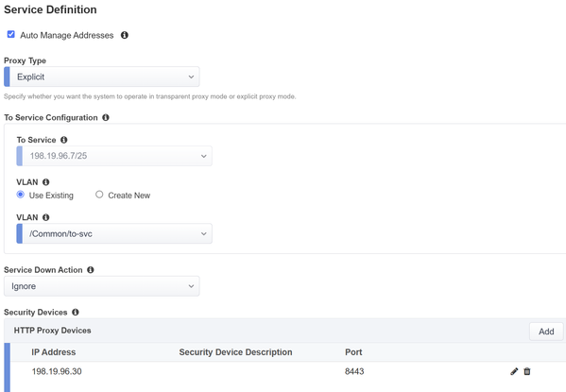Open the Service Down Action Ignore dropdown
This screenshot has width=566, height=392.
[x=102, y=286]
